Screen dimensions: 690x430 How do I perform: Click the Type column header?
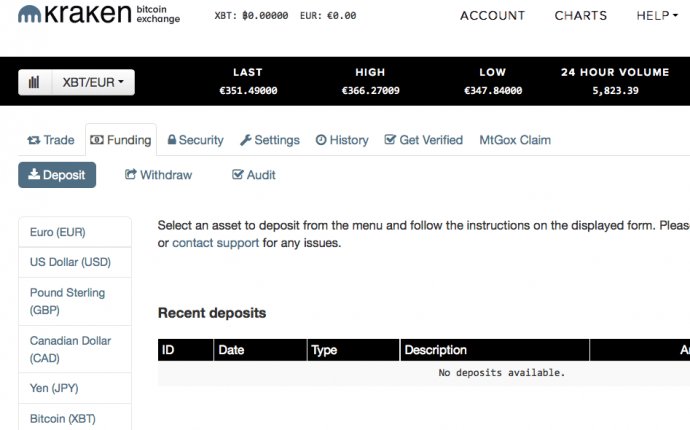353,350
